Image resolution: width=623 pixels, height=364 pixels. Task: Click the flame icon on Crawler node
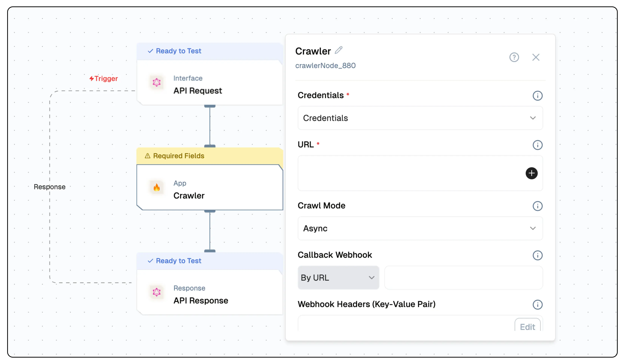tap(156, 187)
